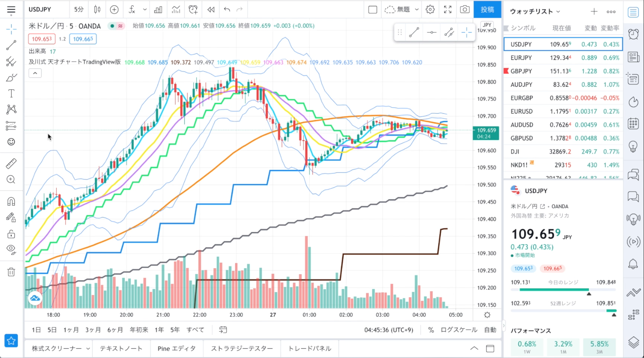Toggle auto scale option
The width and height of the screenshot is (644, 358).
490,330
